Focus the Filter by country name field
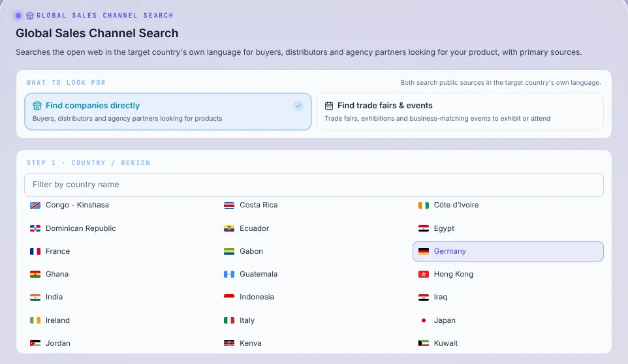Screen dimensions: 628x364 [313, 185]
